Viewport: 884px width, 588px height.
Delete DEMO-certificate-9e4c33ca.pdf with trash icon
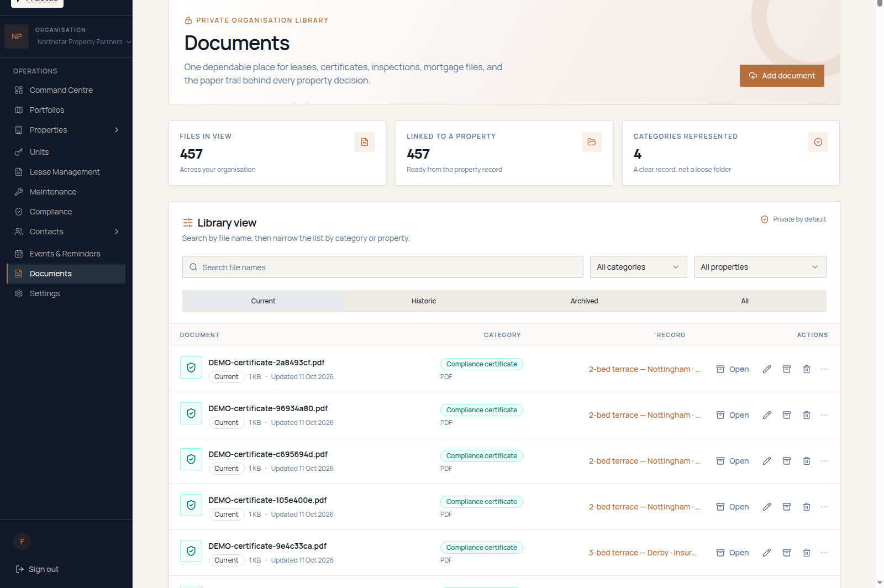(x=807, y=553)
